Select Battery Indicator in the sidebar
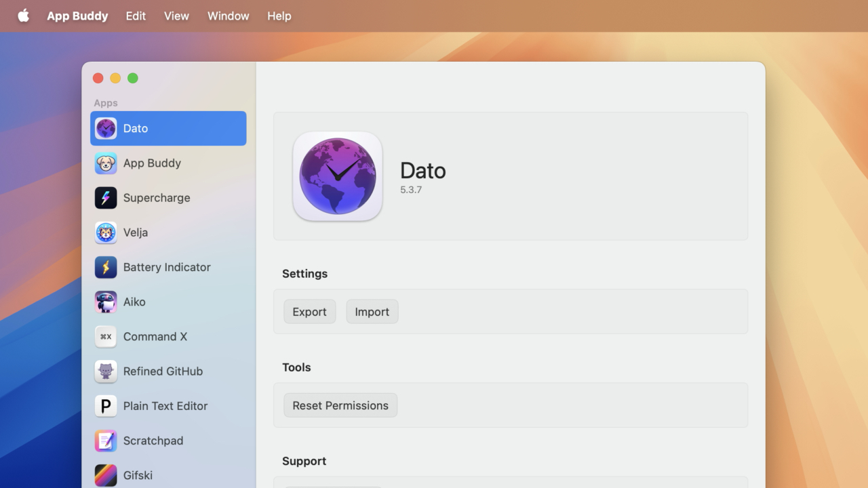The width and height of the screenshot is (868, 488). (168, 267)
